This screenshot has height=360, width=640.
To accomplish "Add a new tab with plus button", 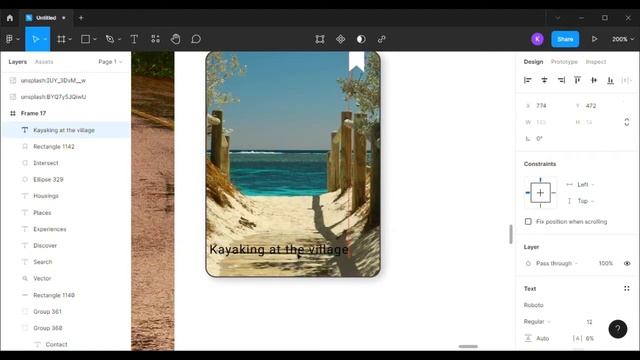I will (81, 18).
